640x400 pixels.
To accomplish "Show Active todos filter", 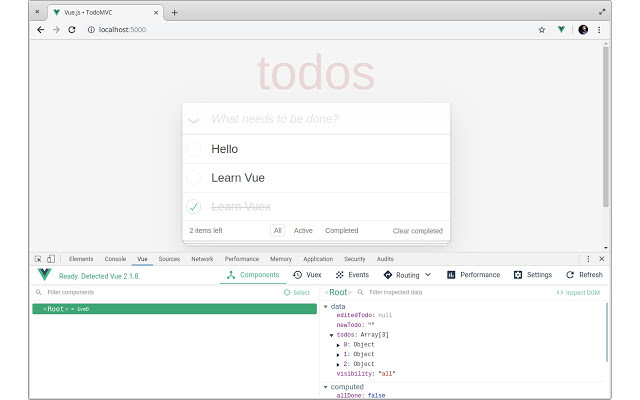I will pos(303,231).
